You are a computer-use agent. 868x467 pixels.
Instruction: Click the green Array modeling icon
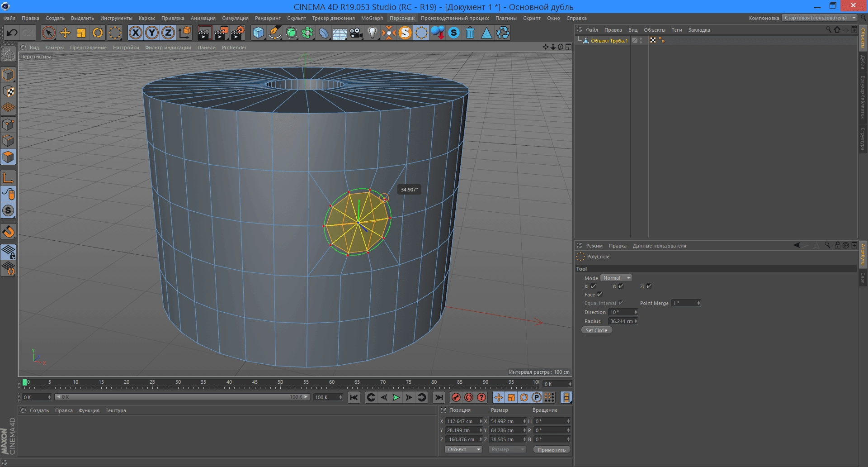307,33
